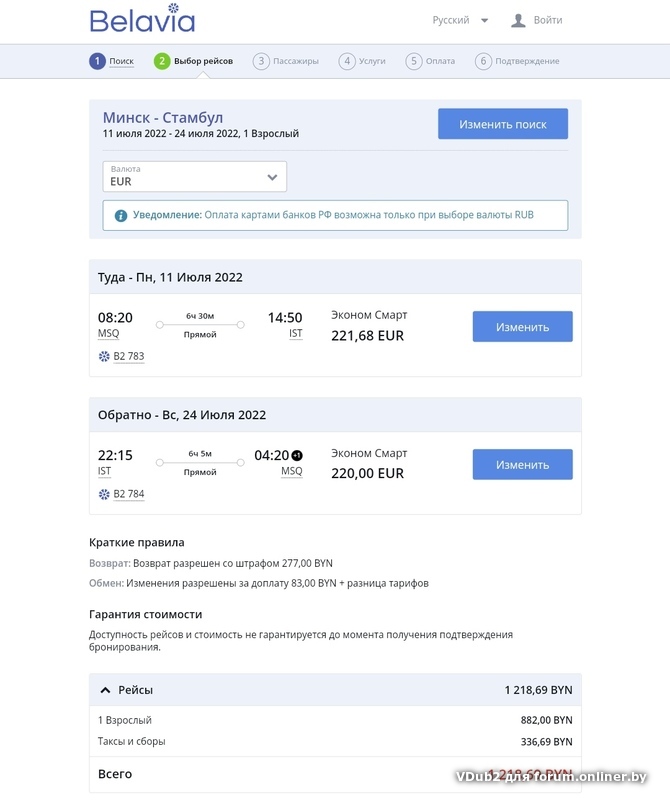The width and height of the screenshot is (670, 800).
Task: Click Изменить for the return flight
Action: [x=522, y=465]
